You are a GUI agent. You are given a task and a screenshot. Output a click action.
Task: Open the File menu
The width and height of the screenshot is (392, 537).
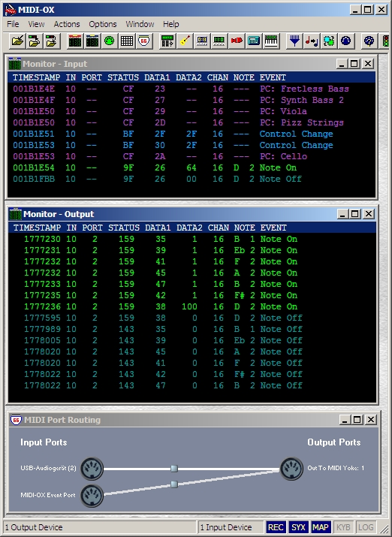tap(13, 24)
